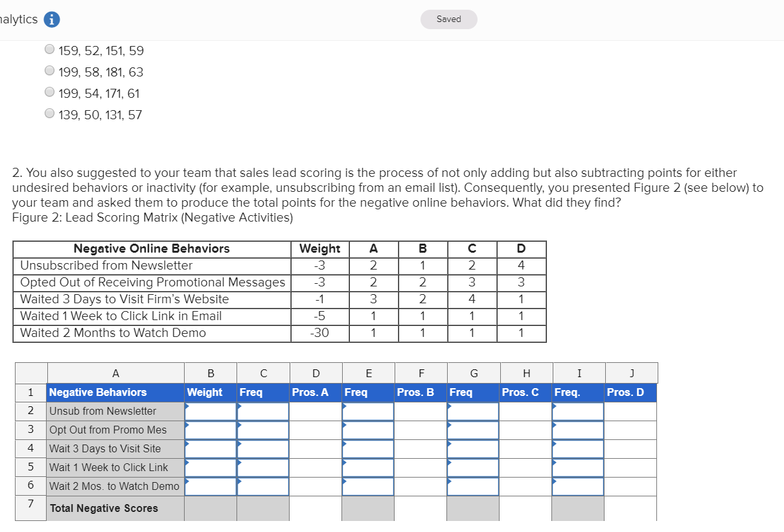Click the Negative Behaviors header cell
784x532 pixels.
[x=115, y=393]
